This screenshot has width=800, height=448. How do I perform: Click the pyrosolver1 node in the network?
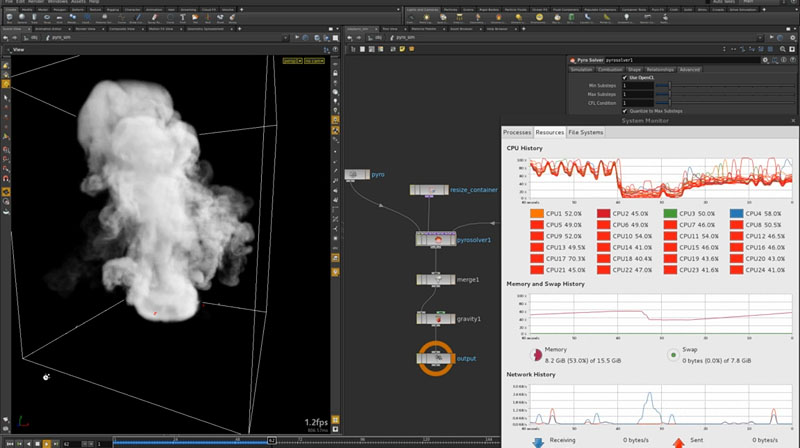435,239
